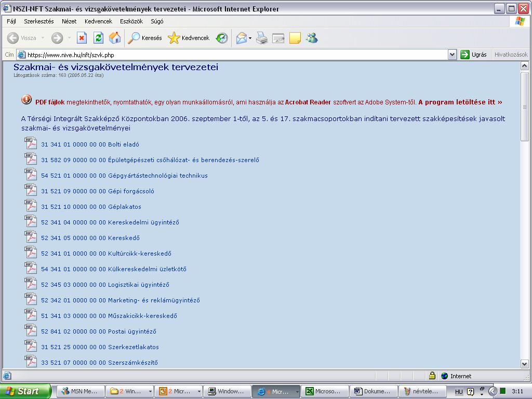Viewport: 532px width, 399px height.
Task: Open Keresés search toolbar button
Action: coord(145,38)
